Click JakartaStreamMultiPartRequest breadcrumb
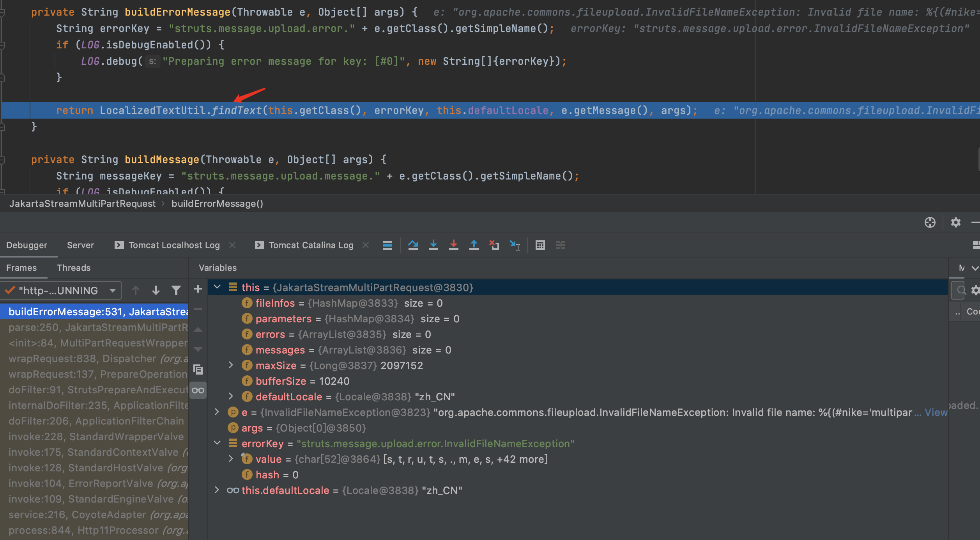 click(82, 204)
